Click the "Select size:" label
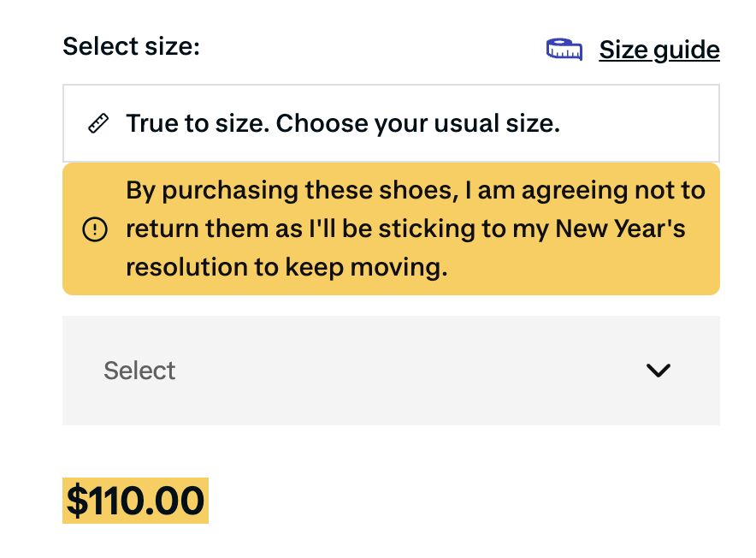 pos(131,45)
